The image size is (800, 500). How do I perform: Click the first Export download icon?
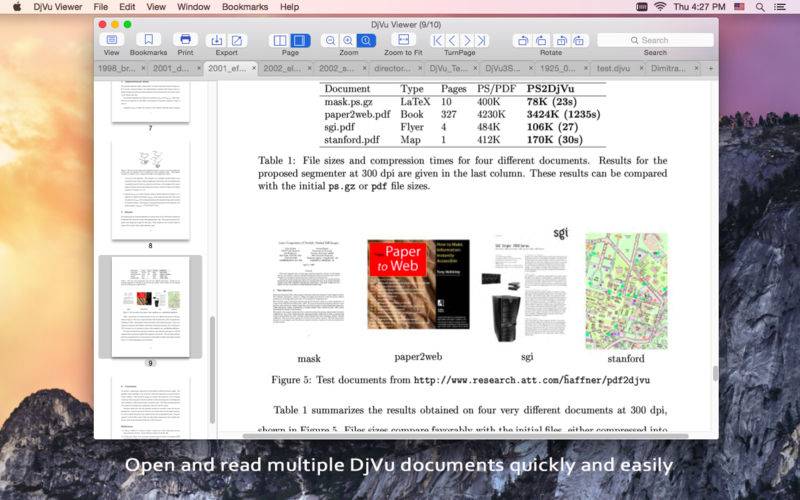217,40
